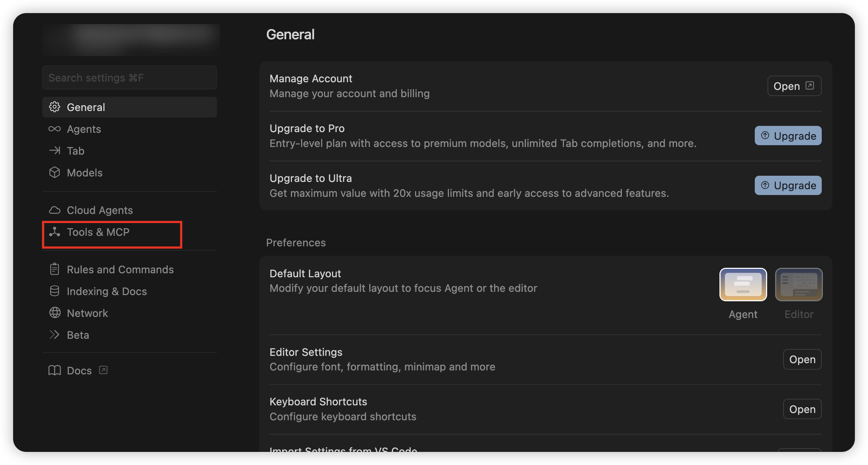The width and height of the screenshot is (868, 465).
Task: Open the Tools & MCP settings page
Action: click(98, 232)
